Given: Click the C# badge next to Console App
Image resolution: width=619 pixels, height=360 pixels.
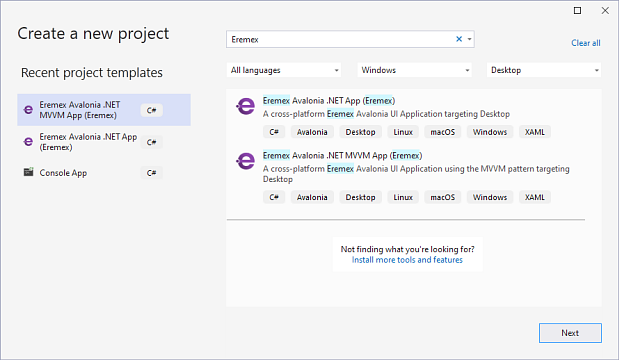Looking at the screenshot, I should click(152, 173).
